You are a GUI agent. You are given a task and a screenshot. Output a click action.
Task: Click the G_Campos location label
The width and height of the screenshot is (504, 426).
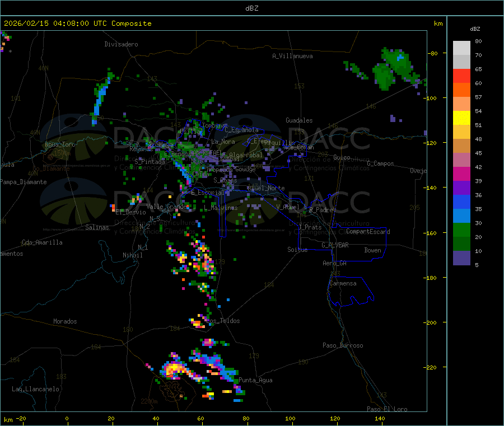pos(380,163)
